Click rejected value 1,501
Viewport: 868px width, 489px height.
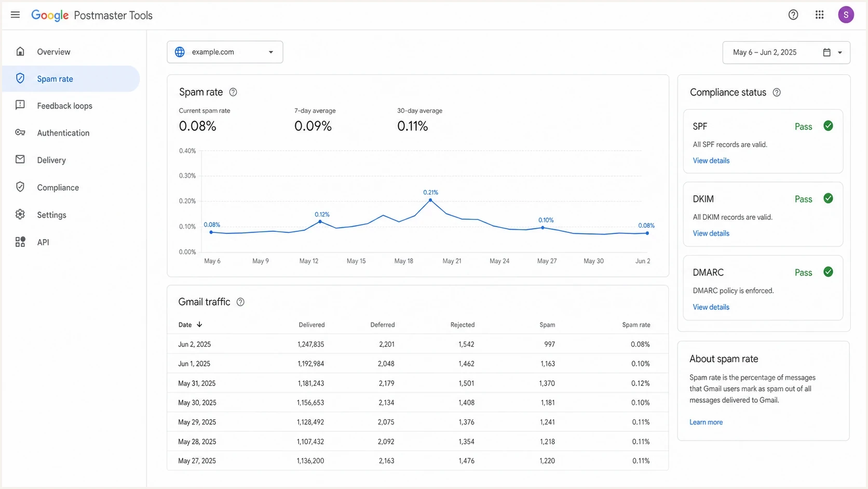pyautogui.click(x=466, y=384)
